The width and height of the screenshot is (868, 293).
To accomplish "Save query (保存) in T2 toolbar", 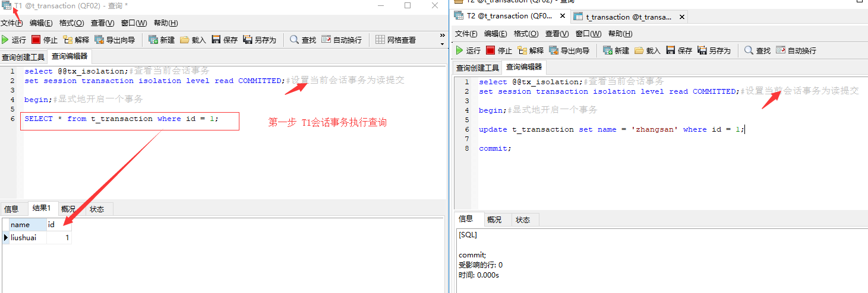I will coord(679,50).
